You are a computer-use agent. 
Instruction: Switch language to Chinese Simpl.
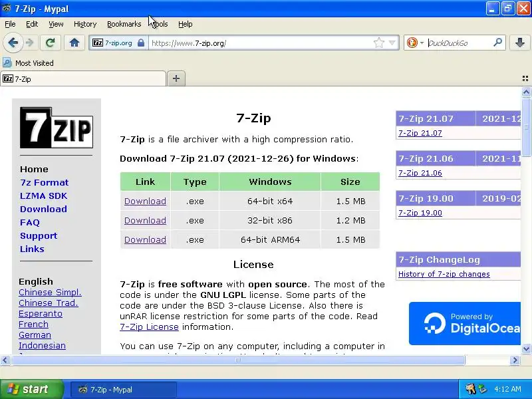pyautogui.click(x=51, y=292)
